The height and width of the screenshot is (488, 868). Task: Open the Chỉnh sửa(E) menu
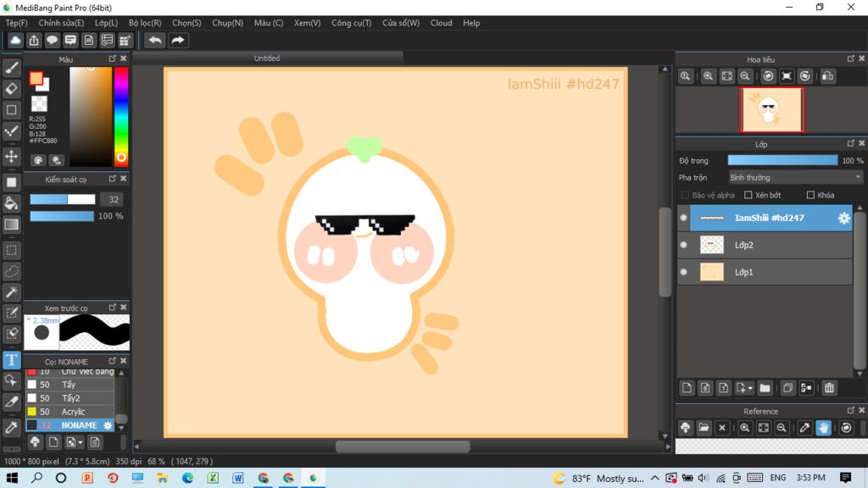pos(61,23)
